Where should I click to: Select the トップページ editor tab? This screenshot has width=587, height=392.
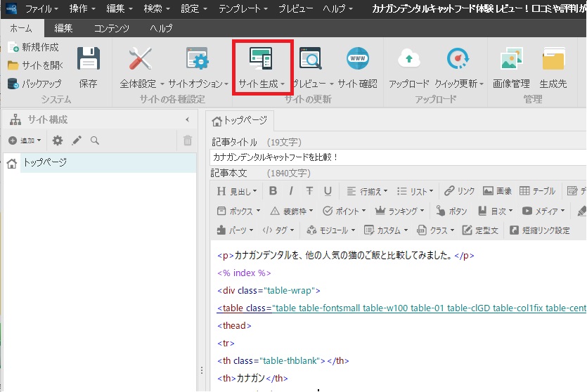coord(240,120)
